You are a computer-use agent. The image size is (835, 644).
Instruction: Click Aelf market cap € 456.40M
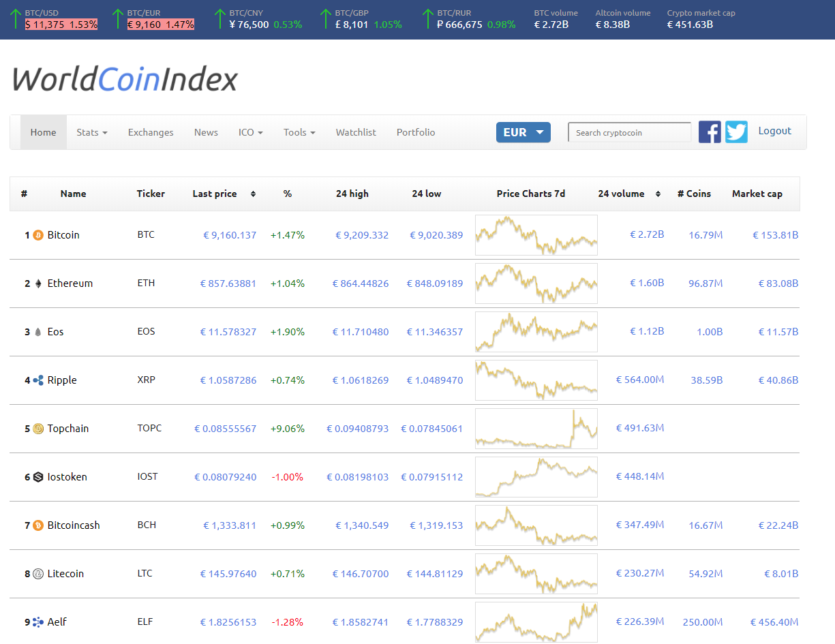tap(774, 622)
